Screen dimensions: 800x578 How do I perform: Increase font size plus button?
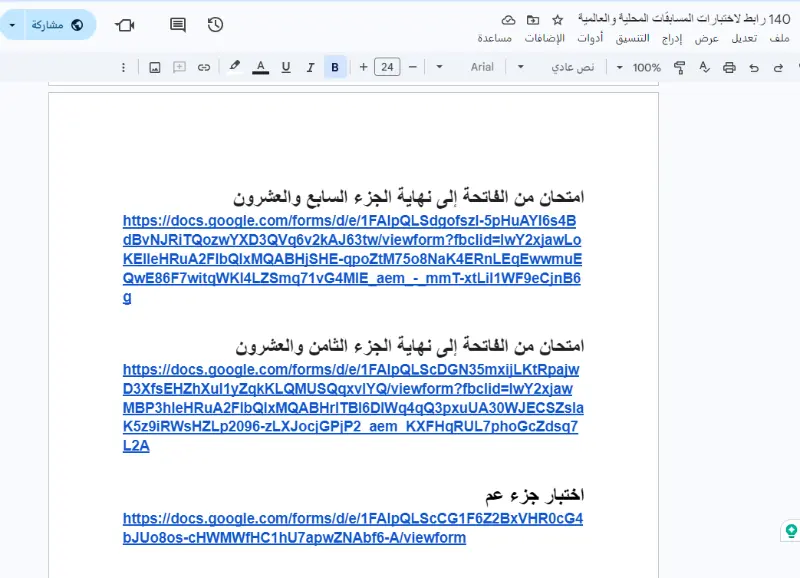[363, 67]
